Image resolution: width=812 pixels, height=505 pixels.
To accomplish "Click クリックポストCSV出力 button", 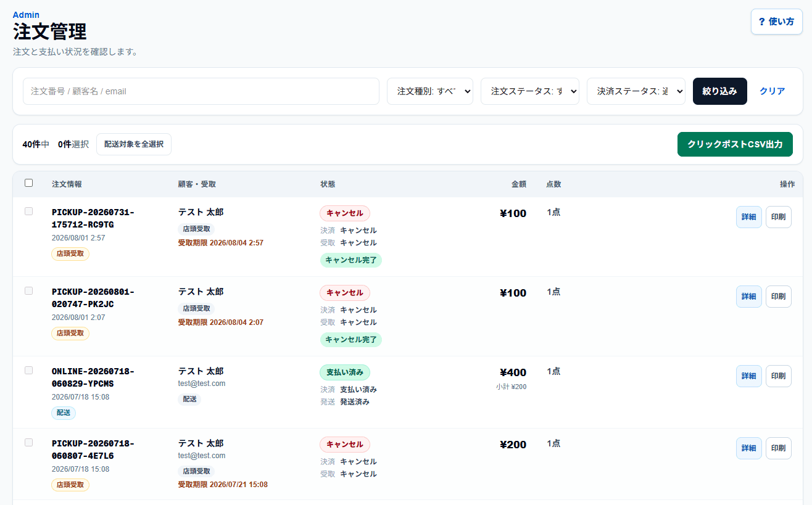I will pos(735,144).
